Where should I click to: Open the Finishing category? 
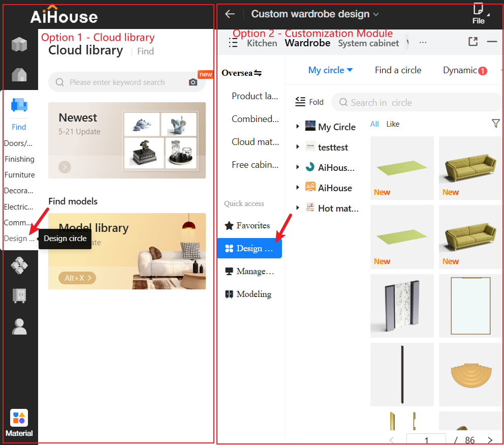[19, 159]
